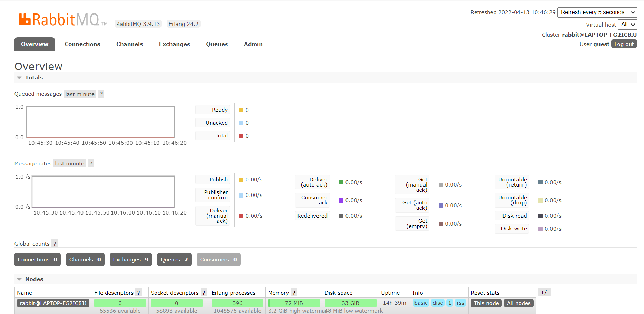Click the purple Consumer ack swatch

341,200
